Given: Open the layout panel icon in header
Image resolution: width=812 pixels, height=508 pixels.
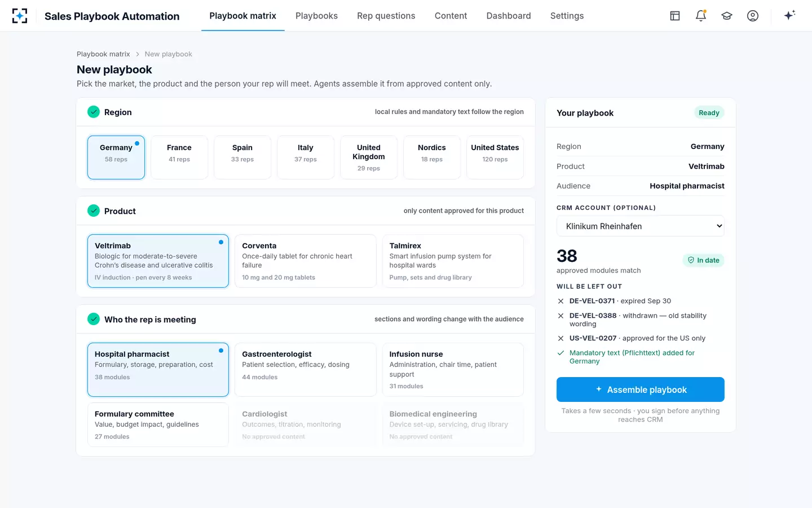Looking at the screenshot, I should click(x=675, y=16).
